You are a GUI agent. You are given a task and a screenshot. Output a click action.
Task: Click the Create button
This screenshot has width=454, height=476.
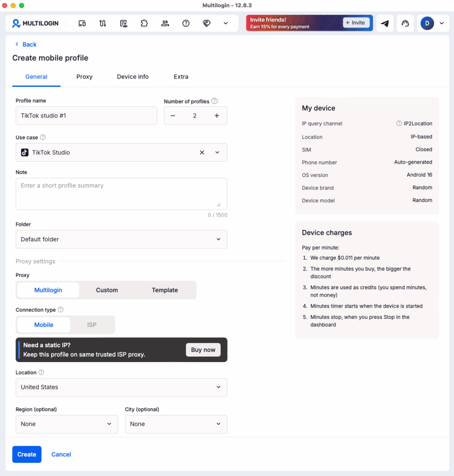point(26,455)
